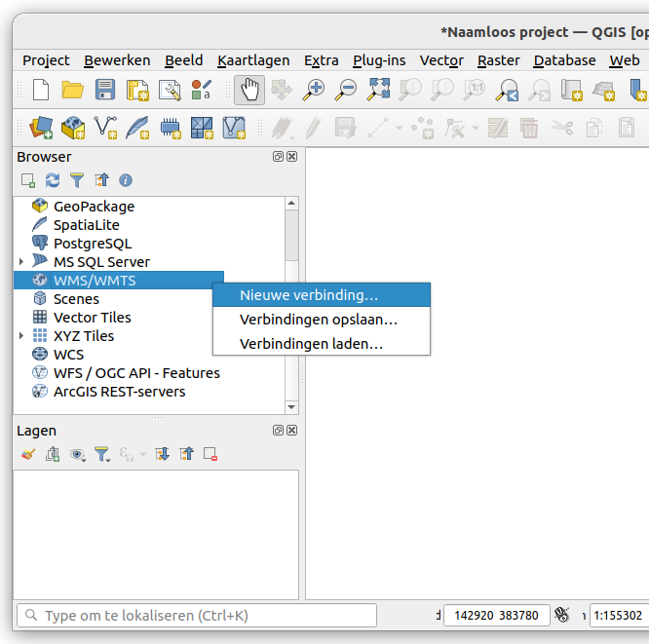Open filter legend funnel dropdown in Lagen

[x=101, y=454]
